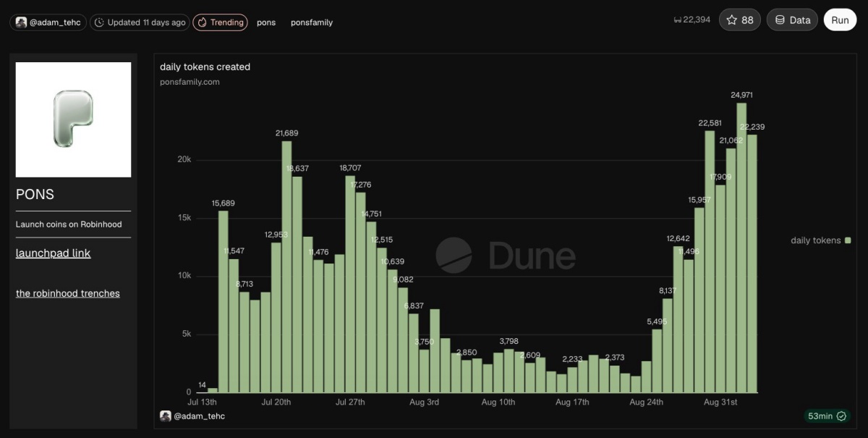The image size is (868, 438).
Task: Click the Jul 13th axis label
Action: (202, 402)
